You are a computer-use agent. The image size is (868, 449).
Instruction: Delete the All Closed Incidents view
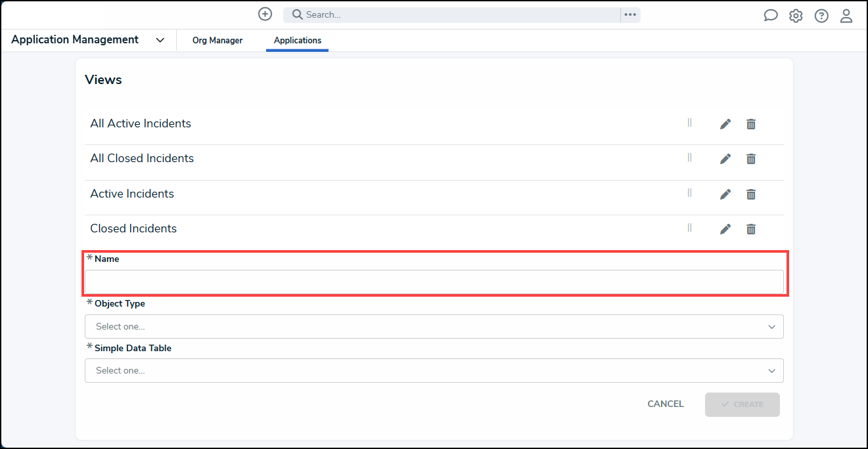click(x=751, y=159)
